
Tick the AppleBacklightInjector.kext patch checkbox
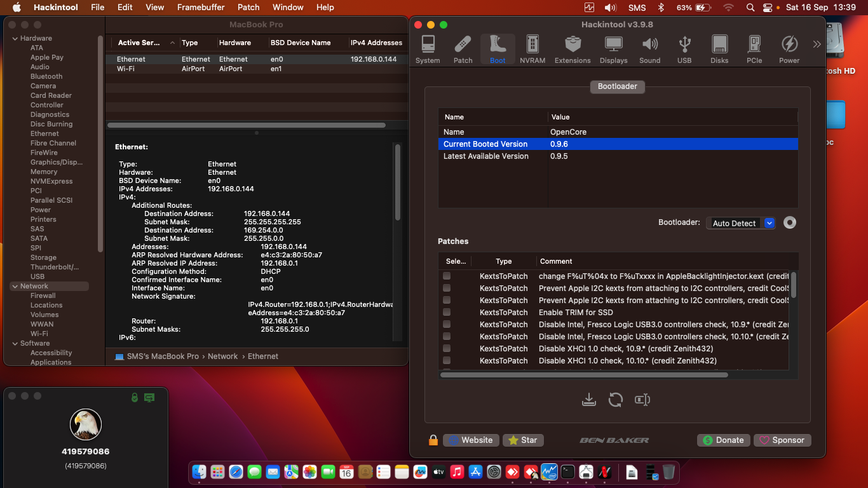(x=447, y=276)
